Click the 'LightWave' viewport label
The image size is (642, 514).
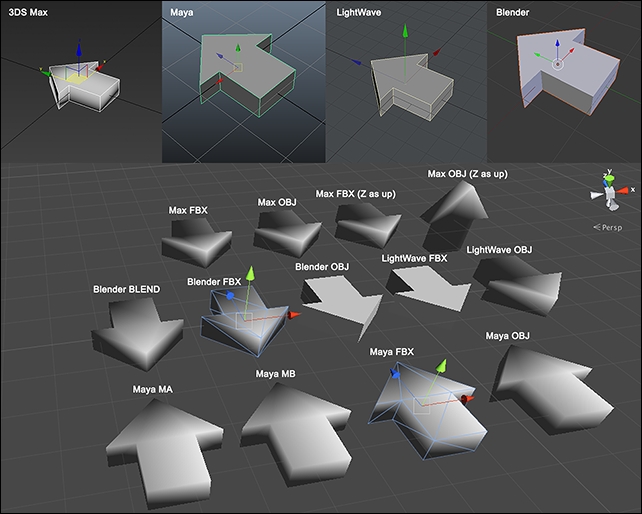[359, 12]
